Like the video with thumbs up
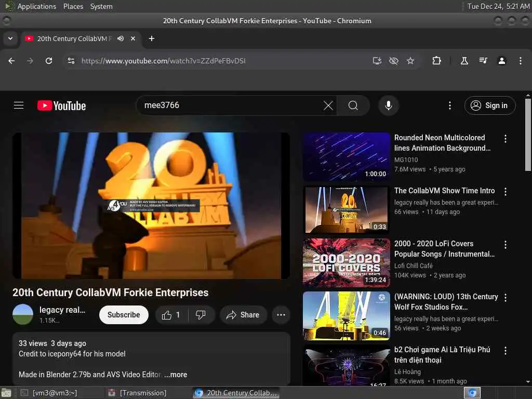This screenshot has width=532, height=399. point(171,315)
